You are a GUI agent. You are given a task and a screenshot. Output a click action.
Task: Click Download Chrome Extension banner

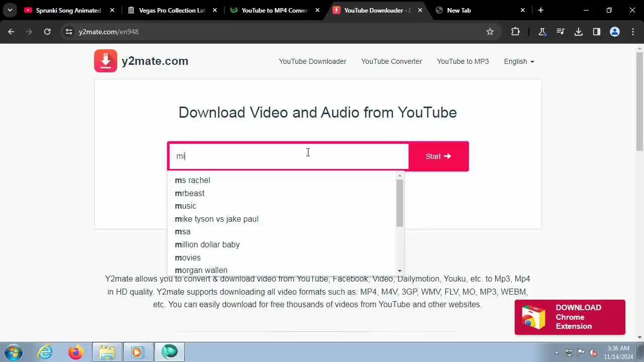[x=570, y=317]
